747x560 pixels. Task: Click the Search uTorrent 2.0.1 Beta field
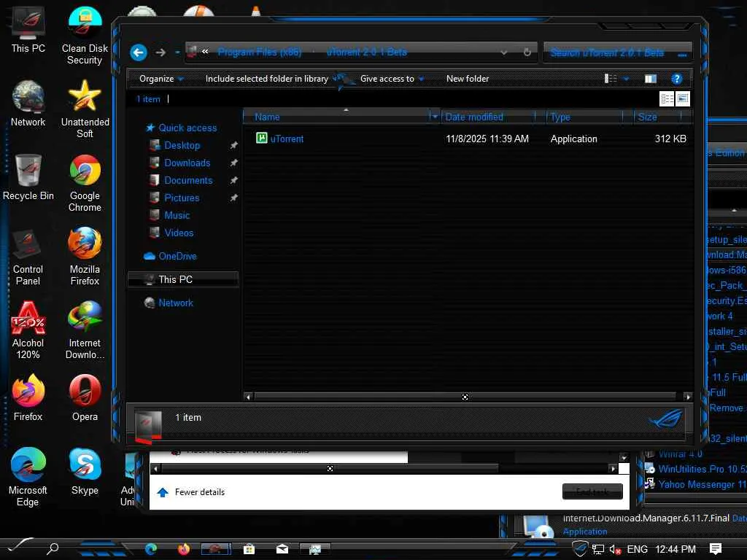pos(617,52)
